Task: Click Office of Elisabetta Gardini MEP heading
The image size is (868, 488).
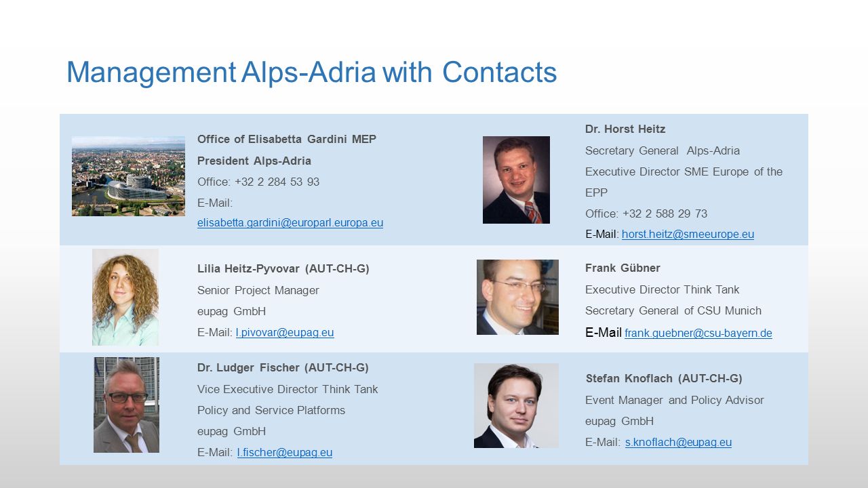Action: coord(287,140)
